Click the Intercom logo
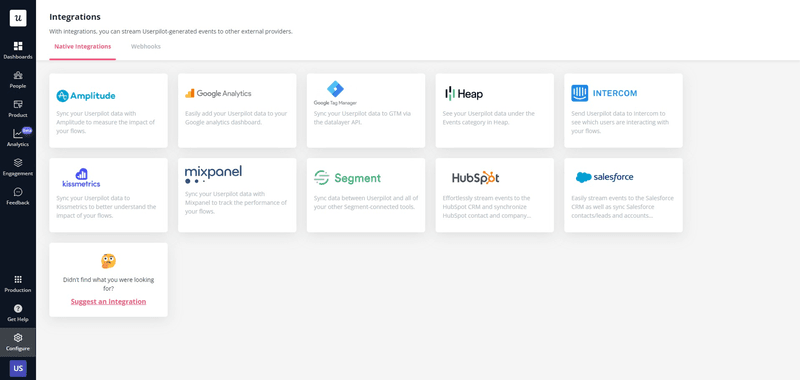This screenshot has width=800, height=380. pyautogui.click(x=604, y=93)
